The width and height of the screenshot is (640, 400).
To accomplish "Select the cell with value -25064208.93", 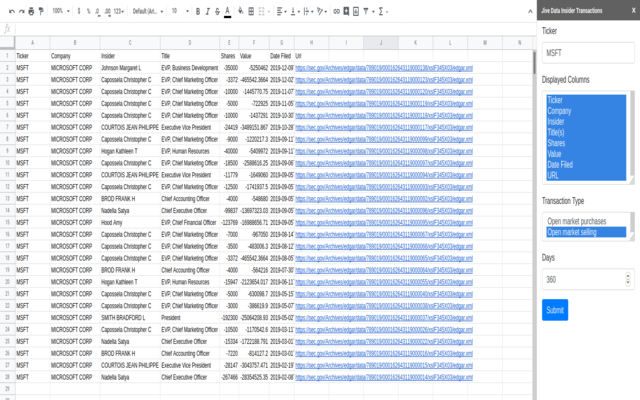I will pos(254,318).
